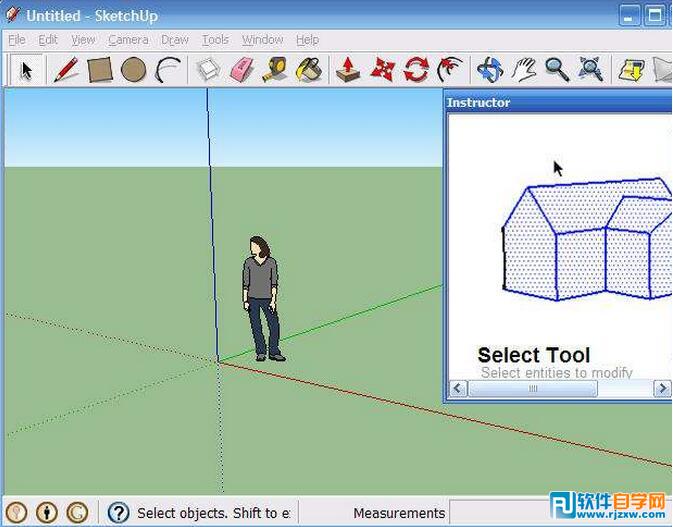Viewport: 673px width, 527px height.
Task: Open the Window menu
Action: [262, 40]
